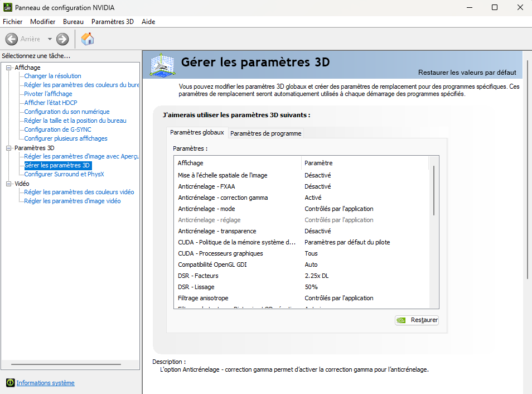The width and height of the screenshot is (532, 394).
Task: Switch to the Paramètres globaux tab
Action: (x=197, y=132)
